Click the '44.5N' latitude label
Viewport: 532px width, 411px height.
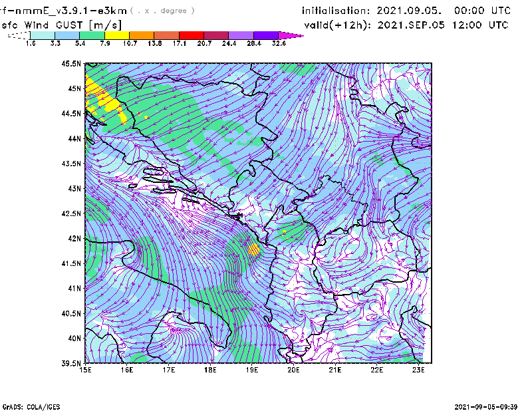[x=71, y=113]
